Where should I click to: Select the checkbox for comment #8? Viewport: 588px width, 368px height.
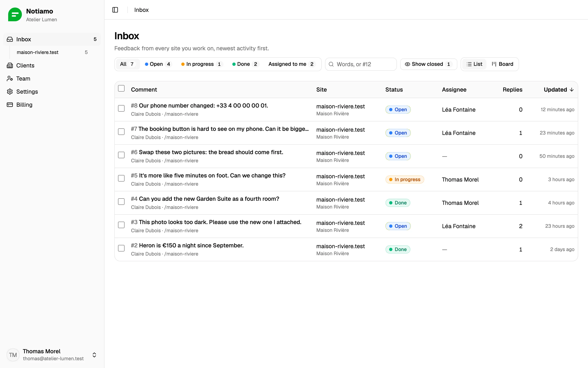pyautogui.click(x=121, y=108)
